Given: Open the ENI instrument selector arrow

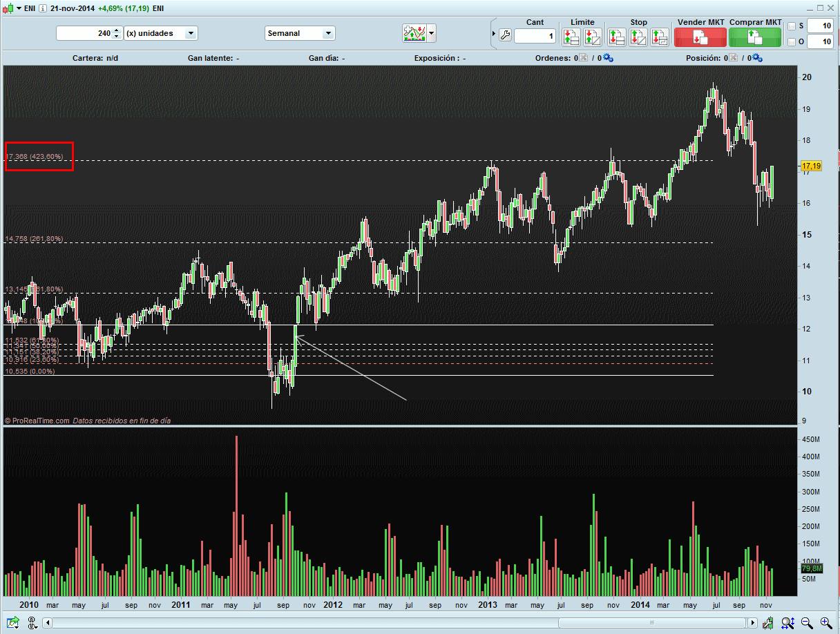Looking at the screenshot, I should [19, 8].
